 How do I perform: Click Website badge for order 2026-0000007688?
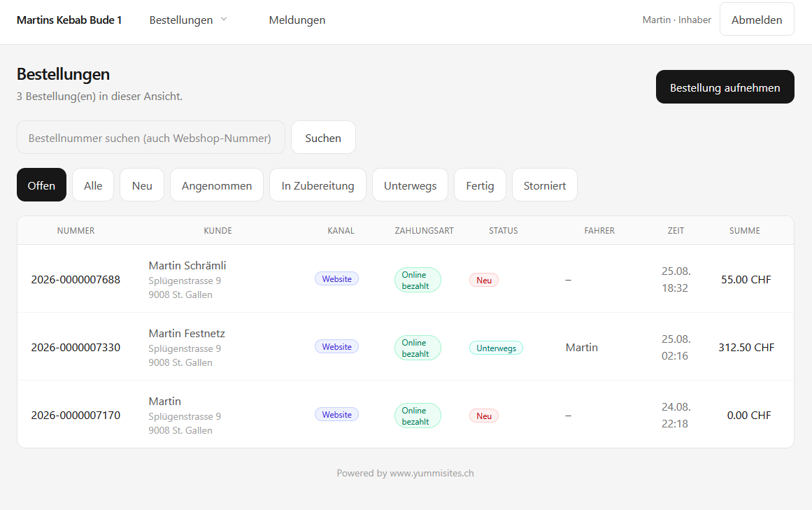point(336,278)
